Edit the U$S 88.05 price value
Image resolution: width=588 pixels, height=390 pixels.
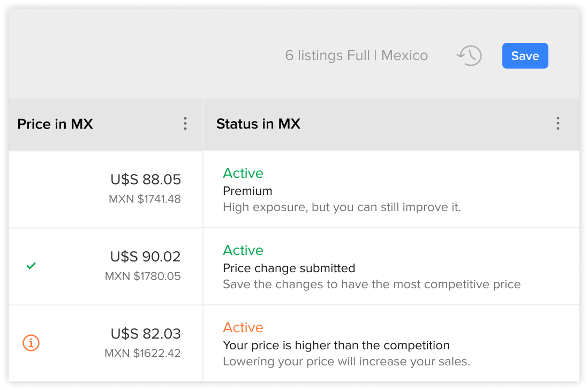pyautogui.click(x=146, y=179)
